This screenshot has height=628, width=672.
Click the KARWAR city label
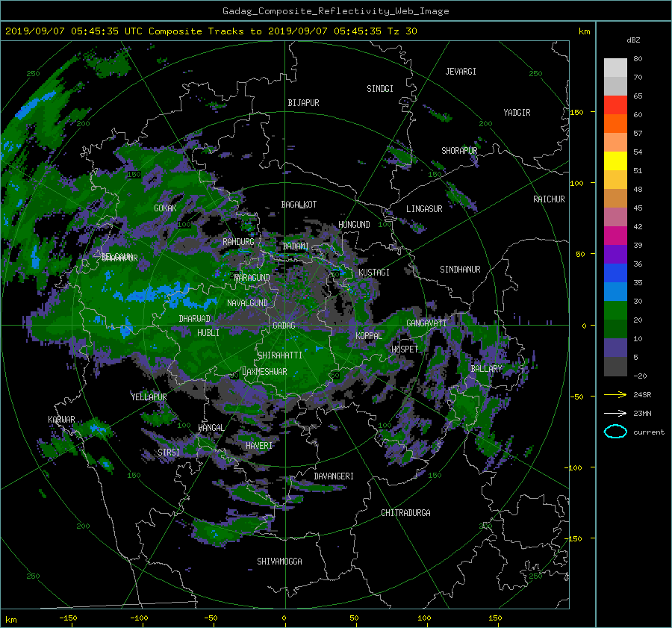(61, 420)
